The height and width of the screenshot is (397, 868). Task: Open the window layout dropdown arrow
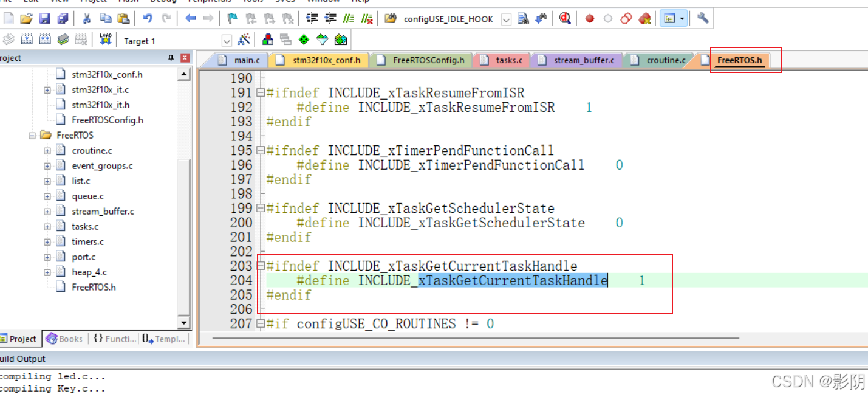point(681,18)
